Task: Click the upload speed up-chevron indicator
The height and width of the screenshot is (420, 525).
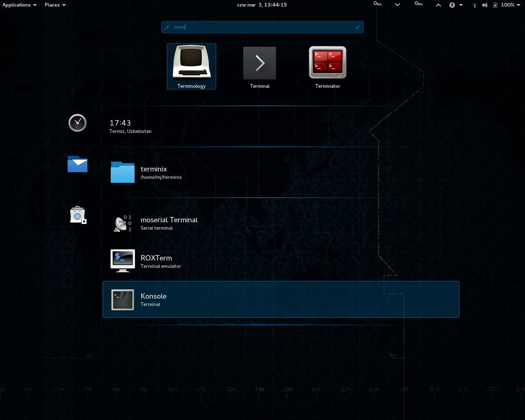Action: (438, 5)
